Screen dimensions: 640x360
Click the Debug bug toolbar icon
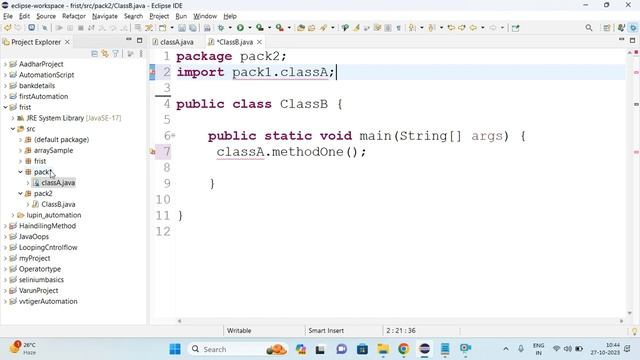[x=221, y=28]
